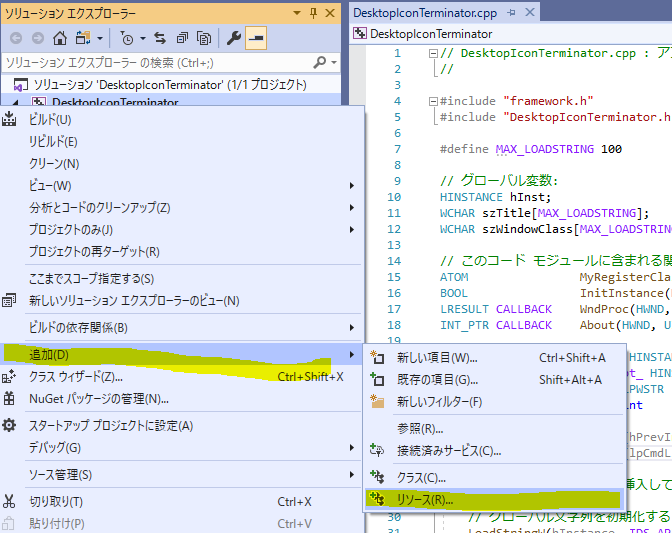Viewport: 672px width, 533px height.
Task: Choose 参照(R)... in the submenu
Action: [x=495, y=428]
